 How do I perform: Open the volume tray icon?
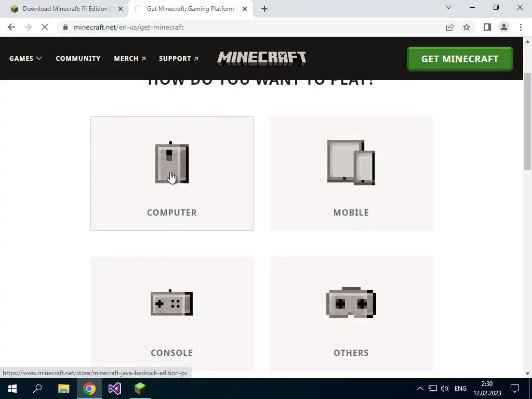click(x=445, y=389)
